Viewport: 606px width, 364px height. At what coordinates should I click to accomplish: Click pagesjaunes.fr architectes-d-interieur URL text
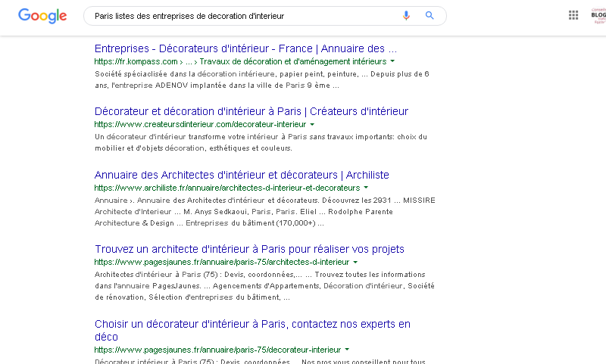point(222,262)
